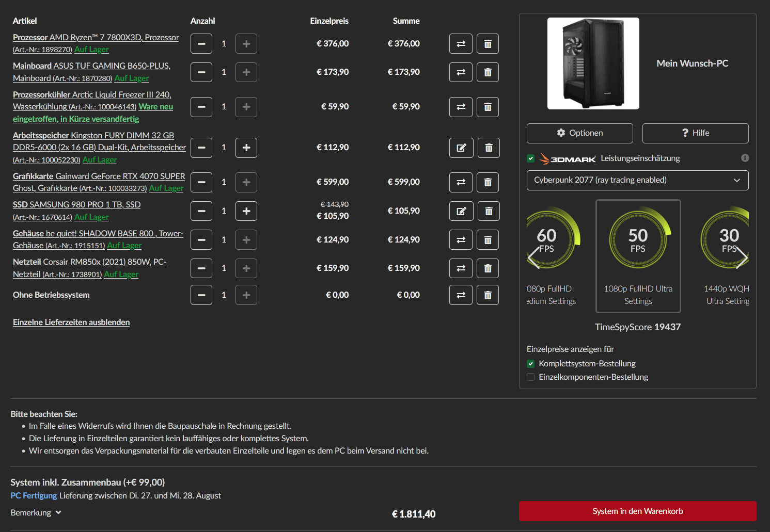The height and width of the screenshot is (532, 770).
Task: Select the 30 FPS 1440p WQHD gauge
Action: [725, 238]
